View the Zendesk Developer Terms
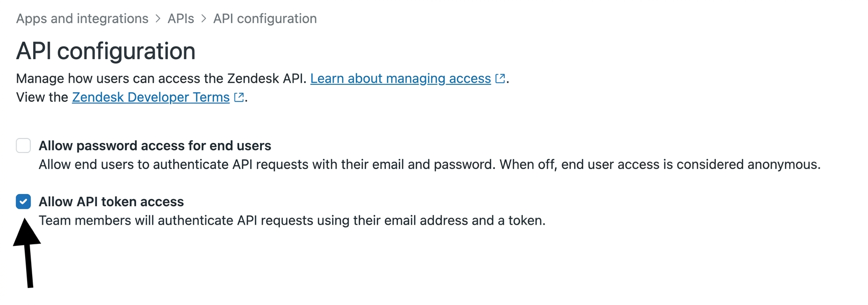Viewport: 868px width, 305px height. [151, 97]
